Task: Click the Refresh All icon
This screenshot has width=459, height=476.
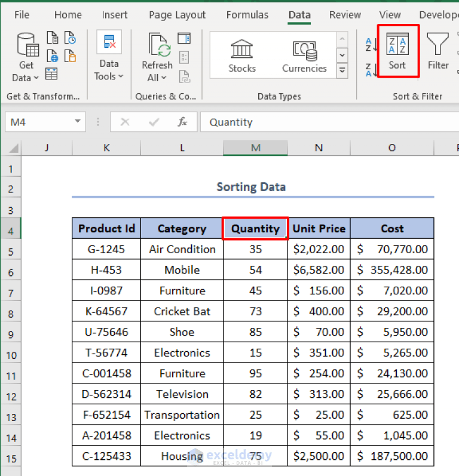Action: pos(160,45)
